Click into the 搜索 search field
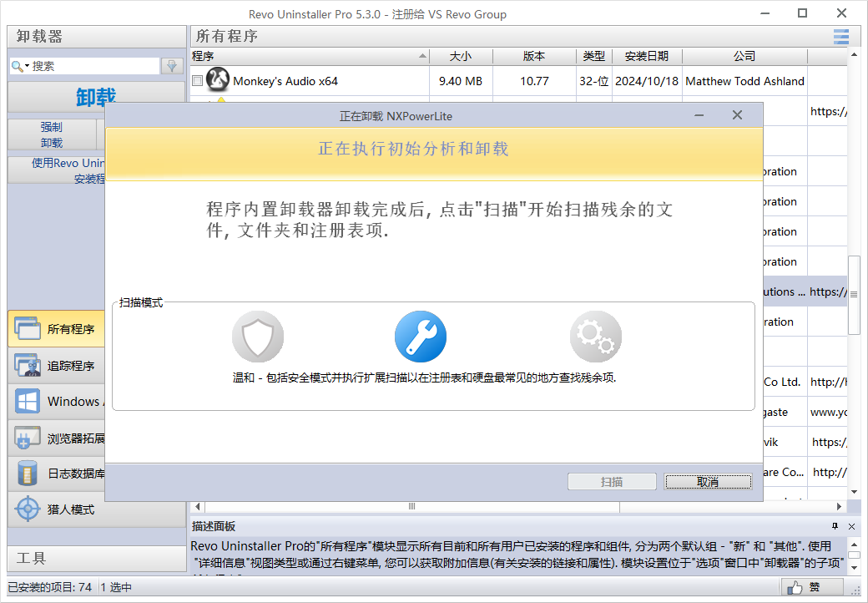This screenshot has width=868, height=603. pos(93,66)
